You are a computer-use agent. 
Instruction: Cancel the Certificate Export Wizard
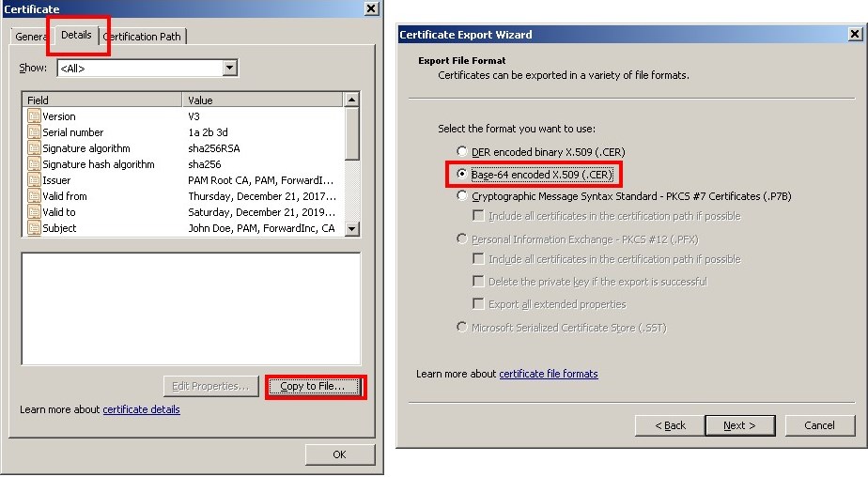[x=819, y=425]
